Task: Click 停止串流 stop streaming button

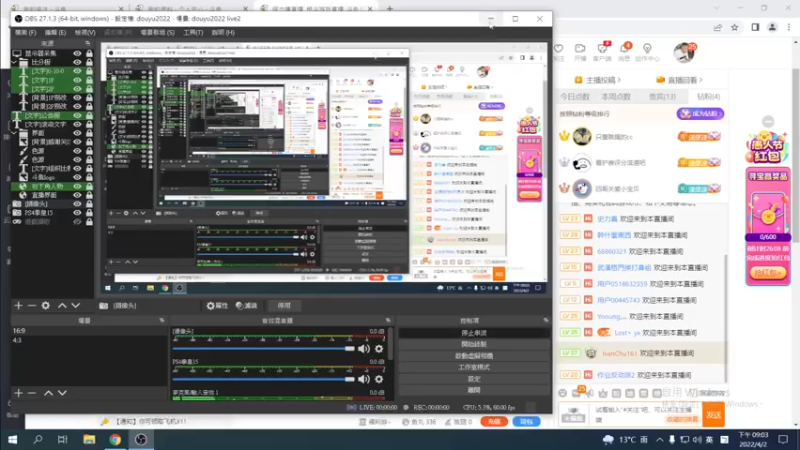Action: 474,333
